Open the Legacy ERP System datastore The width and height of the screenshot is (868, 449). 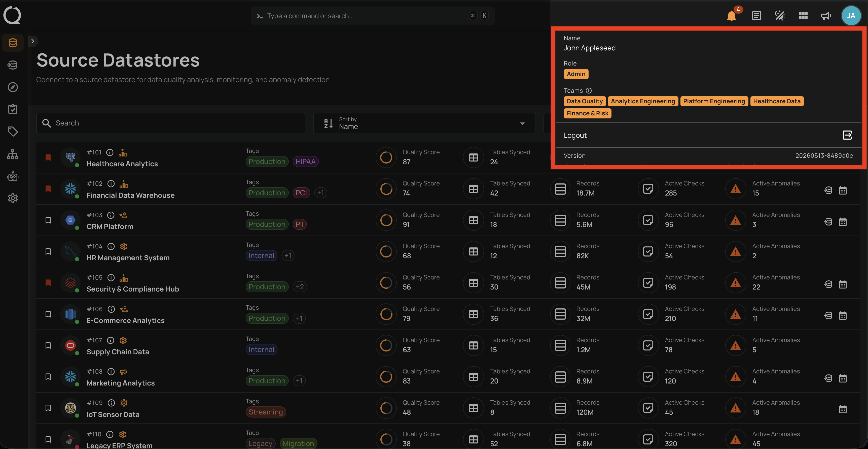[119, 445]
